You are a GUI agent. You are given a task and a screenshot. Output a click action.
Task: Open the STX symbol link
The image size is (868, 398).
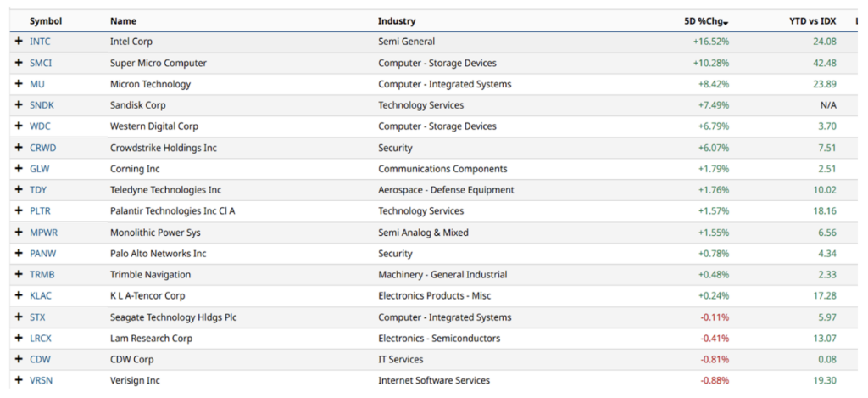pos(37,317)
